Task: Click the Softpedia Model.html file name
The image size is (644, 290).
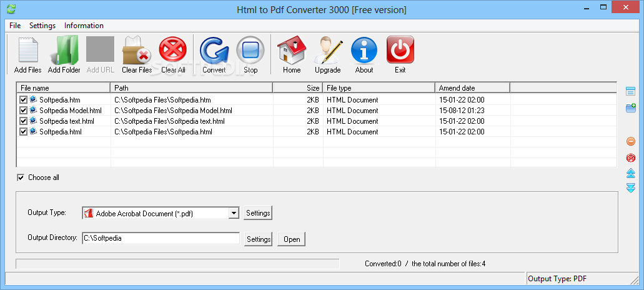Action: 70,111
